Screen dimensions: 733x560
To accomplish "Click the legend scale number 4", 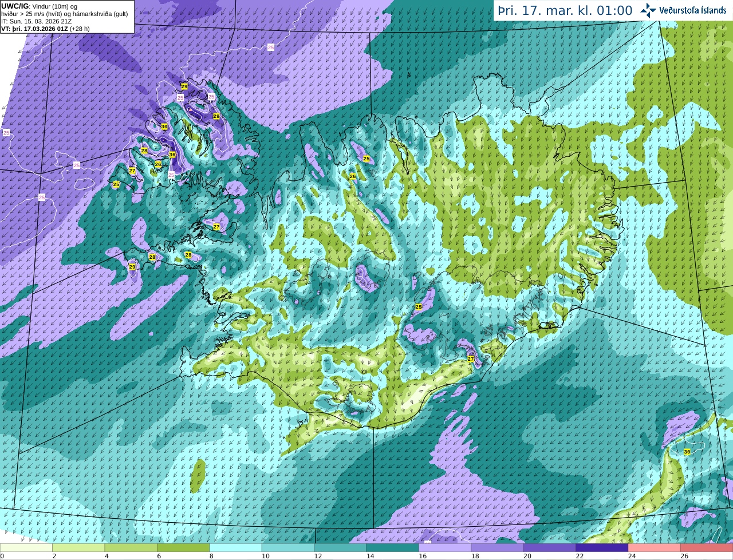I will pos(107,556).
